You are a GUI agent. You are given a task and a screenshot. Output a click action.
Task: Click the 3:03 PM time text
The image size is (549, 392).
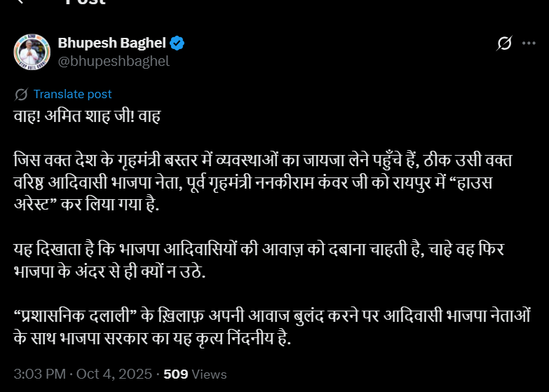click(40, 374)
